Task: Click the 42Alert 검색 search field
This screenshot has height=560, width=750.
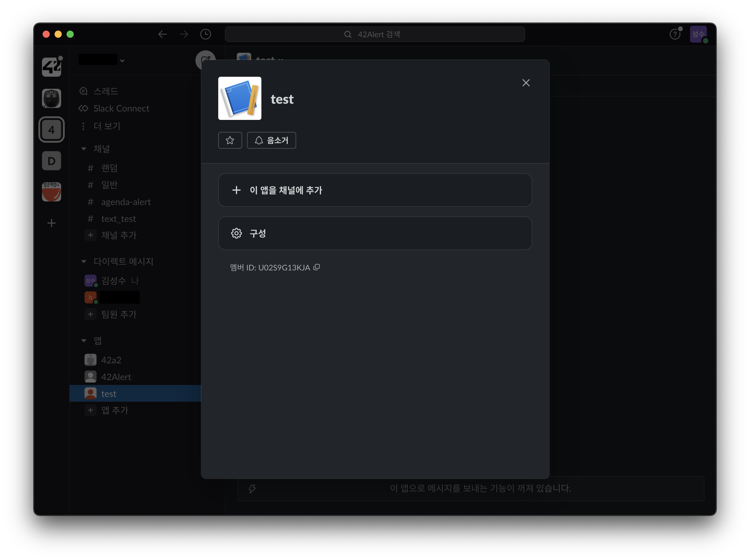Action: click(x=375, y=34)
